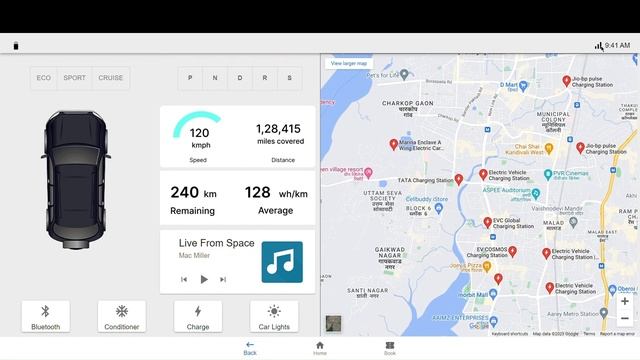Click D Mart shopping marker

point(523,86)
